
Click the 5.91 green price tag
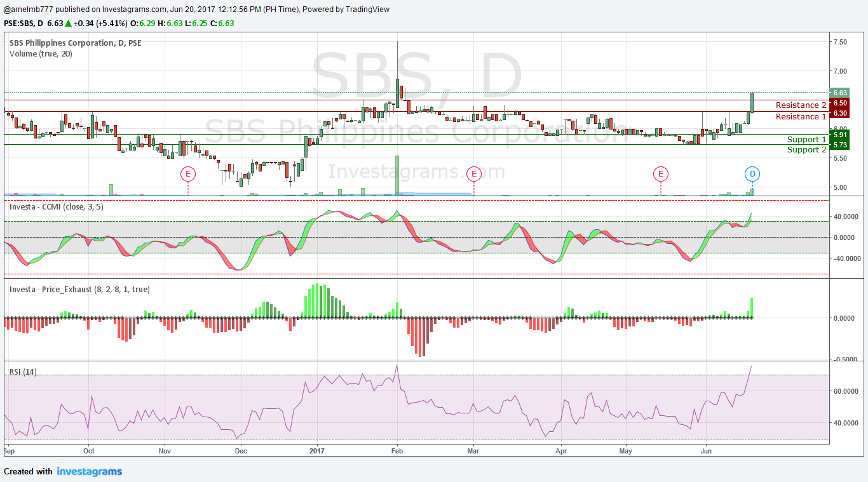pos(840,135)
